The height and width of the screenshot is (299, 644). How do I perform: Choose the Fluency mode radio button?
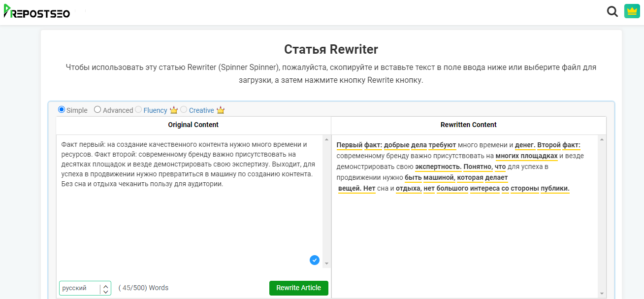tap(138, 110)
